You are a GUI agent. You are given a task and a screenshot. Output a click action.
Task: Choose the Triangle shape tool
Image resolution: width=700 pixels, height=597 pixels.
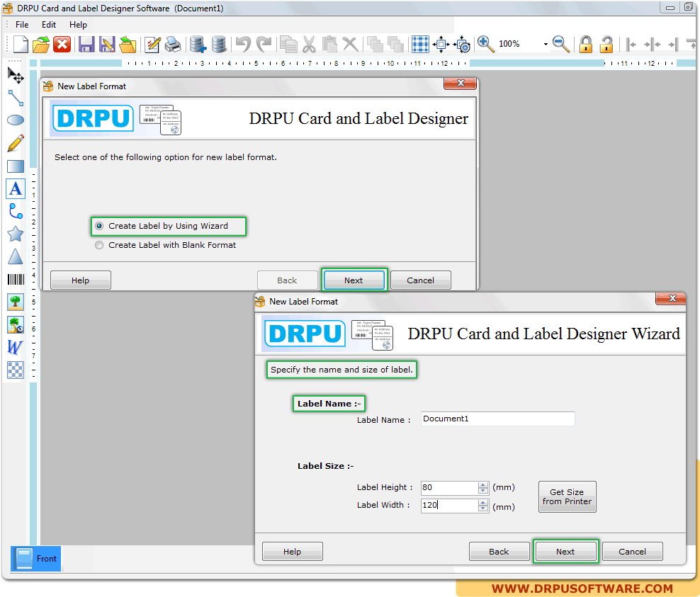point(16,256)
